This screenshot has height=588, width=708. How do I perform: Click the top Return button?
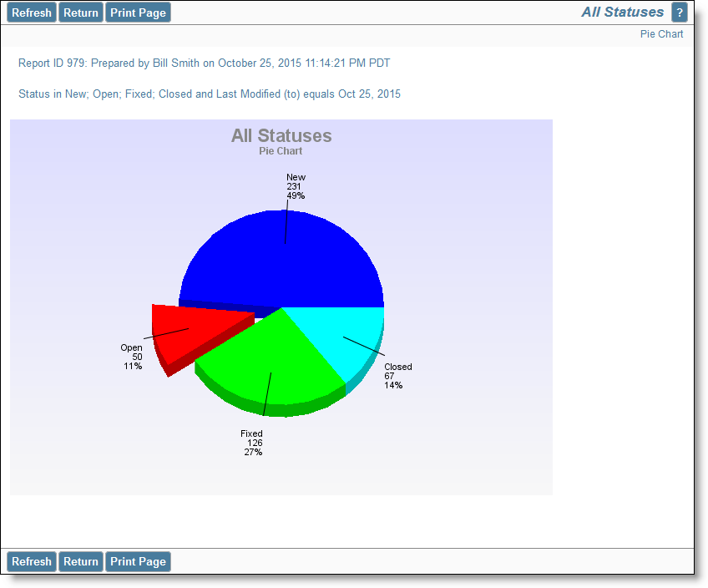pyautogui.click(x=80, y=12)
